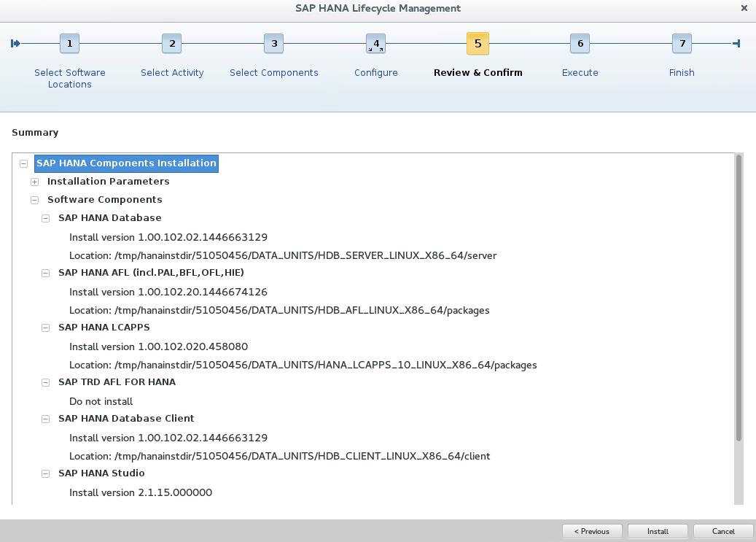This screenshot has width=756, height=542.
Task: Click the Install button
Action: click(x=657, y=531)
